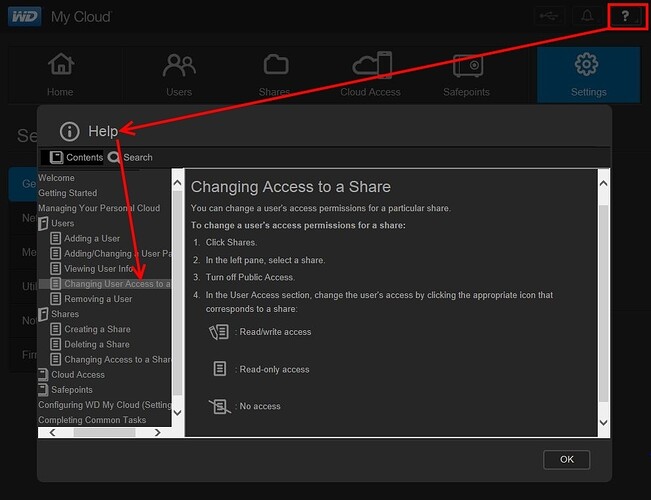Switch to the Contents tab
Image resolution: width=651 pixels, height=500 pixels.
click(x=72, y=157)
